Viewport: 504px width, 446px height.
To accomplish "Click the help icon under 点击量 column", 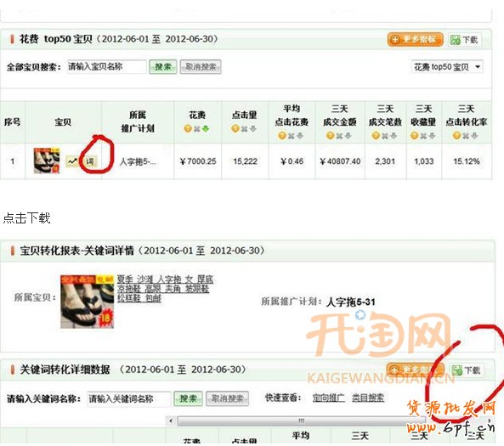I will click(x=235, y=129).
